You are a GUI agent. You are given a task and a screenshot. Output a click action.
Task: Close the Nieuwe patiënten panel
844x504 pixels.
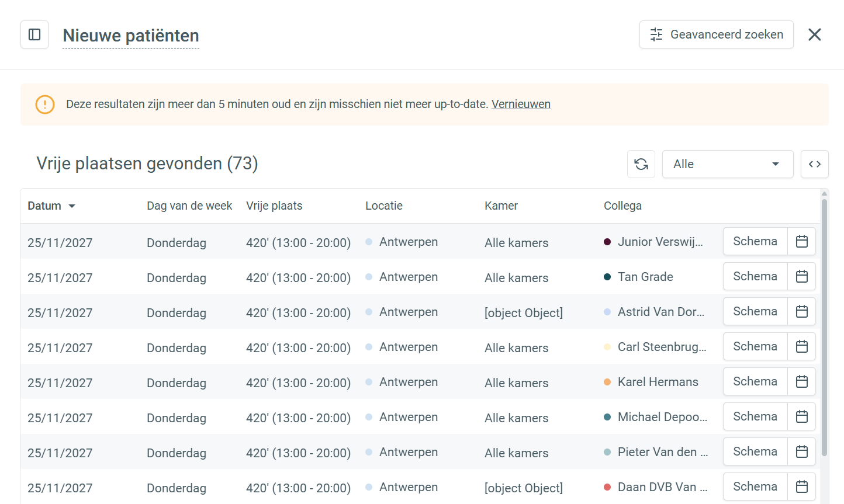tap(815, 34)
